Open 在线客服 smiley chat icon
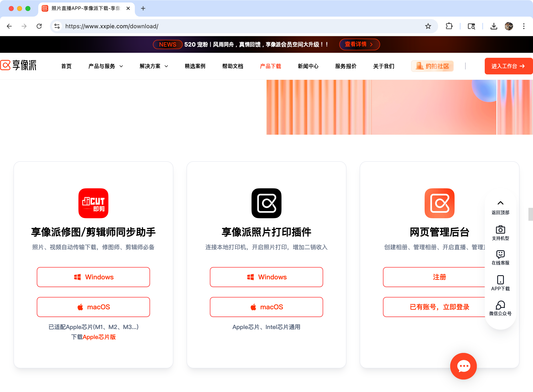This screenshot has width=533, height=392. pos(501,254)
